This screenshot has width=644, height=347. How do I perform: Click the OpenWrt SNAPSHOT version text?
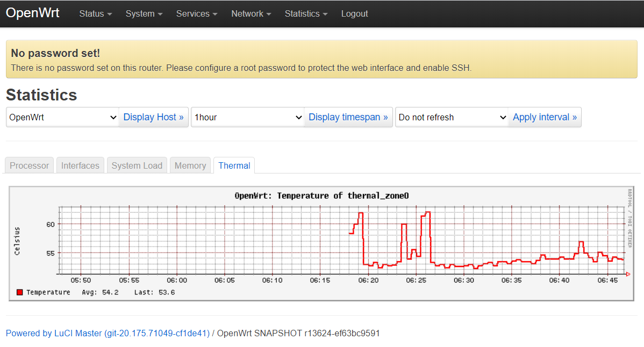click(x=298, y=333)
